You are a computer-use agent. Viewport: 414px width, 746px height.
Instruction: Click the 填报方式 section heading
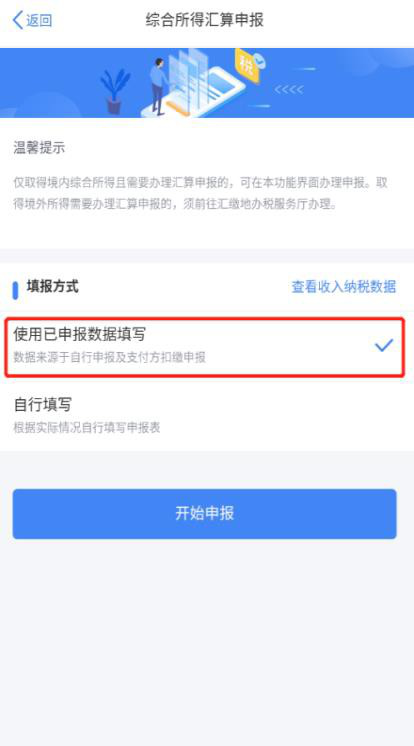pyautogui.click(x=52, y=287)
